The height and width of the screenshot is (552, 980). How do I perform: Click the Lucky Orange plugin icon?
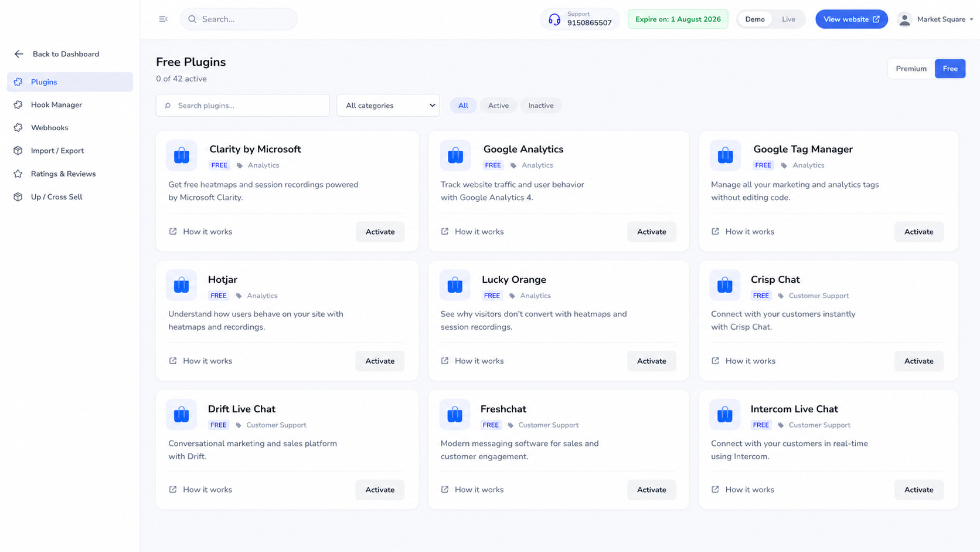tap(455, 285)
